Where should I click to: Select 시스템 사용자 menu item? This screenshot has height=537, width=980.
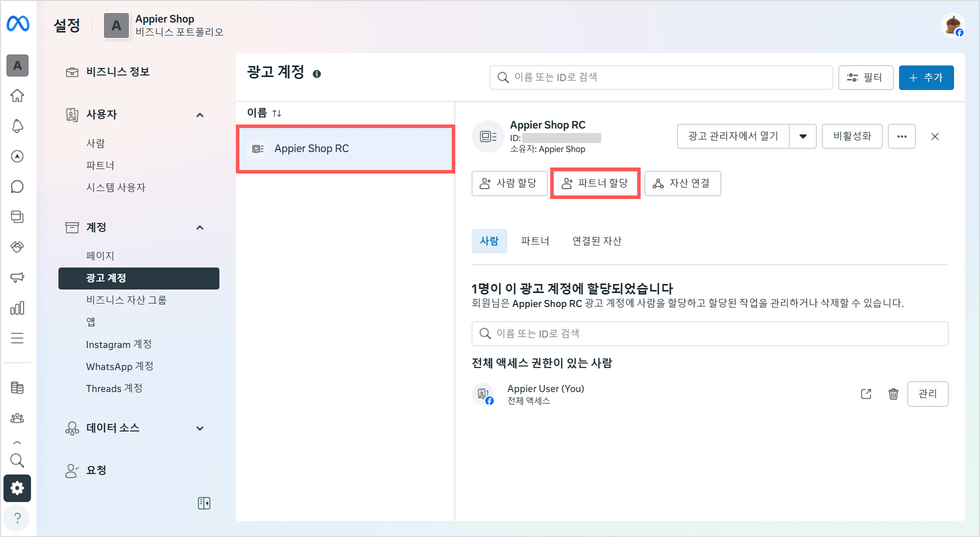[115, 187]
